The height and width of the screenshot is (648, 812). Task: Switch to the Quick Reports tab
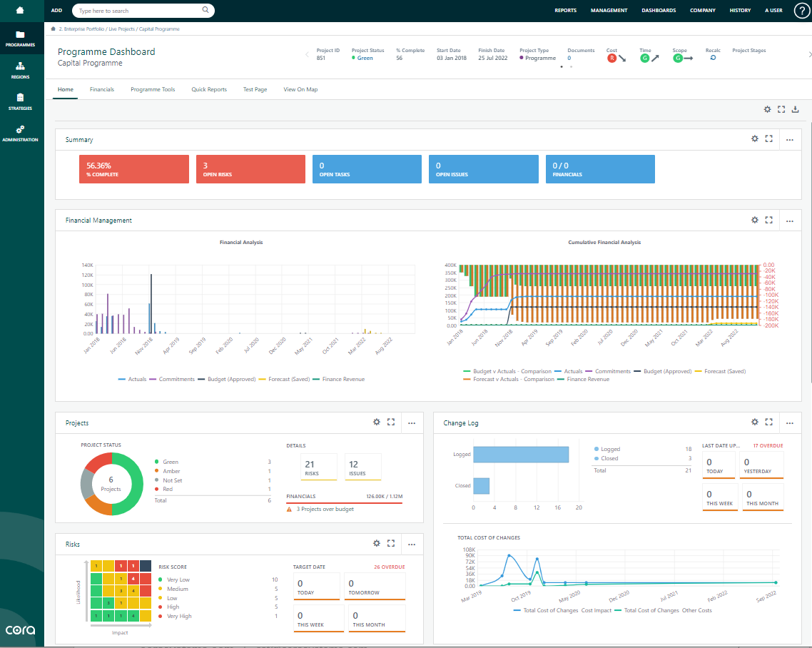click(209, 90)
